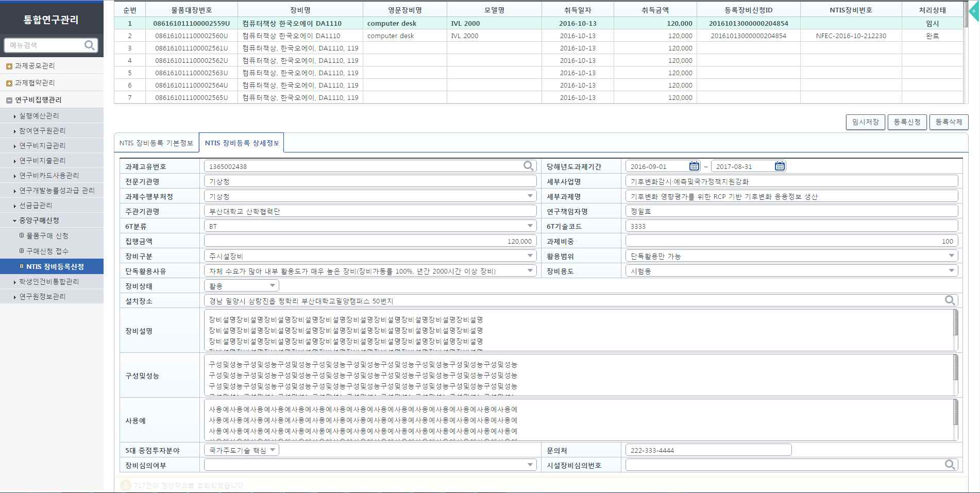Select table row 086161011100002563U

pyautogui.click(x=539, y=73)
